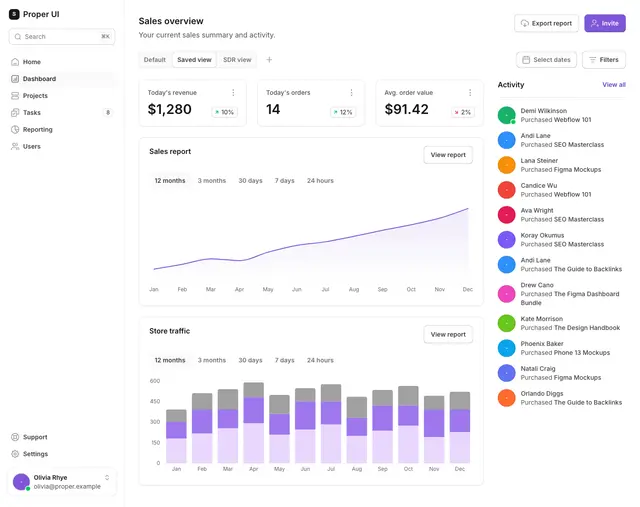Open the Reporting menu item

(62, 129)
